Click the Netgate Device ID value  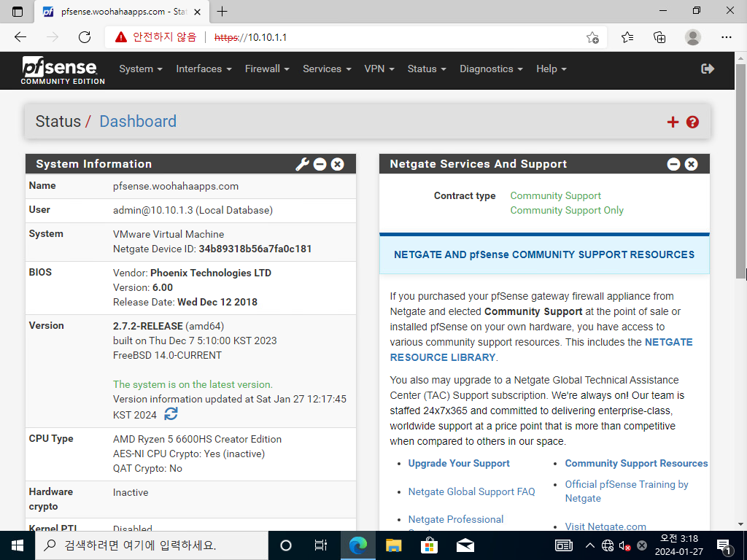[x=255, y=249]
